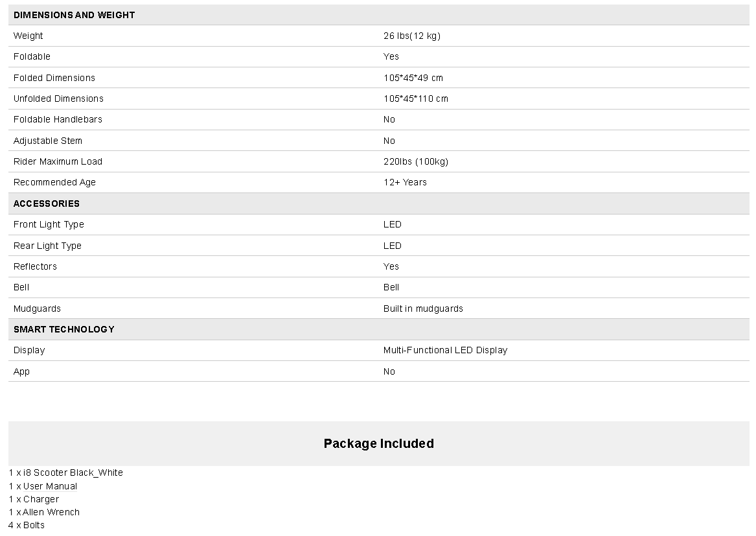The image size is (756, 536).
Task: Click the Dimensions and Weight section header
Action: click(x=74, y=15)
